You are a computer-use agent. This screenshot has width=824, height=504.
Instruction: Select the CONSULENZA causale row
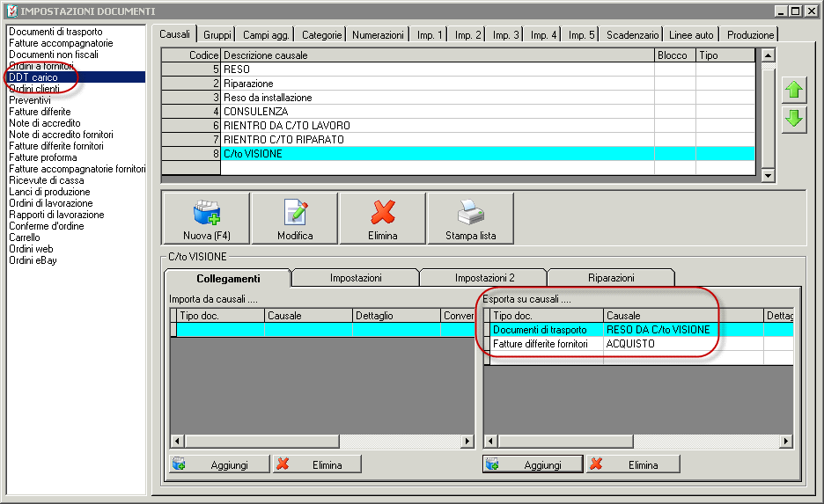click(459, 112)
